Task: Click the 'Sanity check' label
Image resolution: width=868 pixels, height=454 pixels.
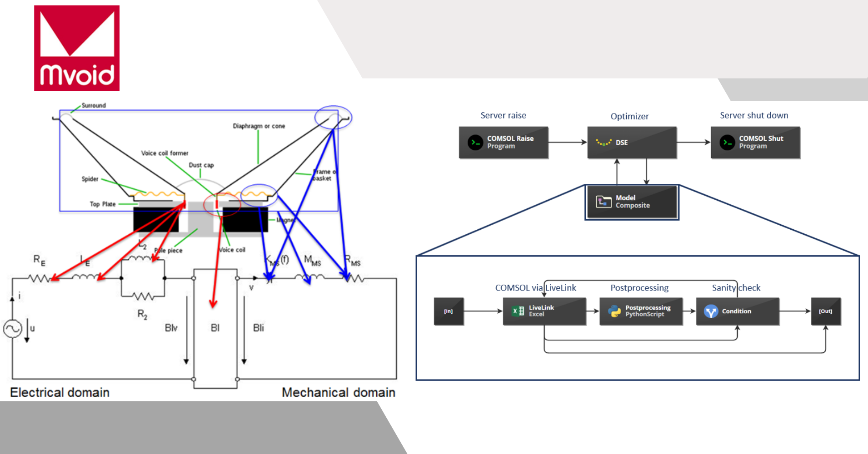Action: coord(736,288)
